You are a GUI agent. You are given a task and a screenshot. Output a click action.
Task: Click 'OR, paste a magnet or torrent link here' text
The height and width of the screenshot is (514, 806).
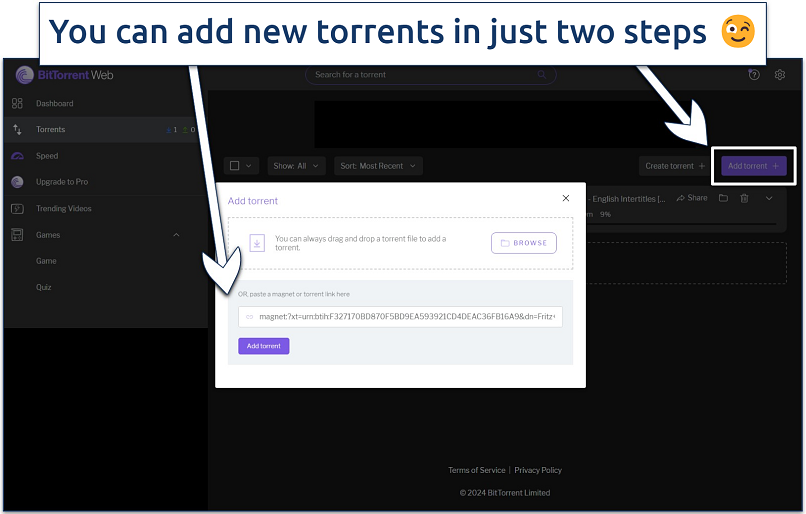click(x=294, y=294)
